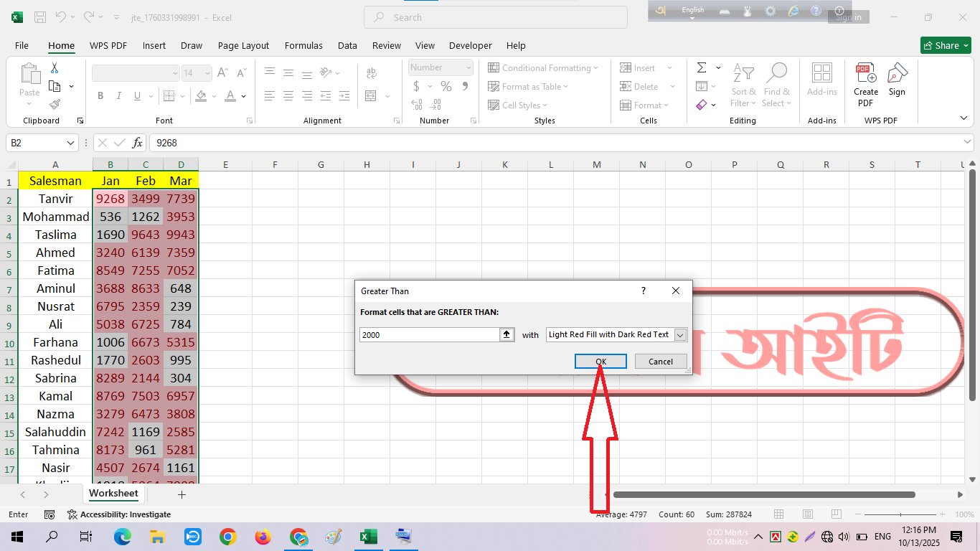Click Cancel in Greater Than dialog
The image size is (980, 551).
(x=660, y=362)
